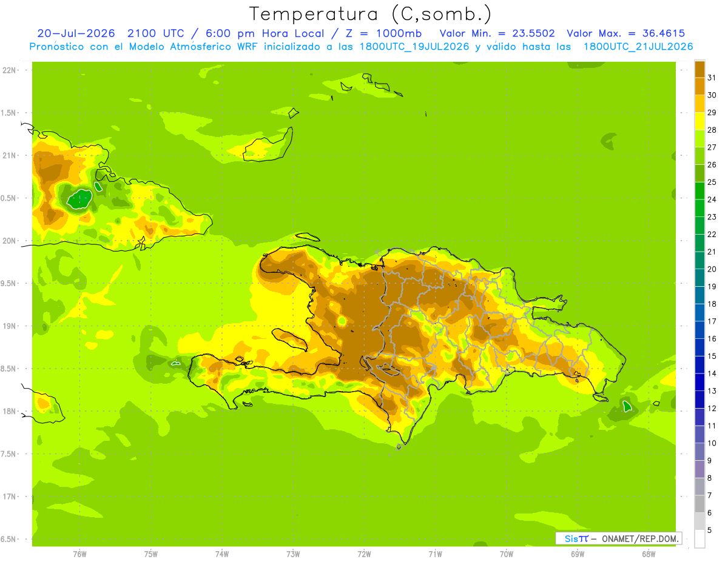The height and width of the screenshot is (562, 728).
Task: Select the '20-Jul-2026' forecast date text
Action: click(x=78, y=33)
